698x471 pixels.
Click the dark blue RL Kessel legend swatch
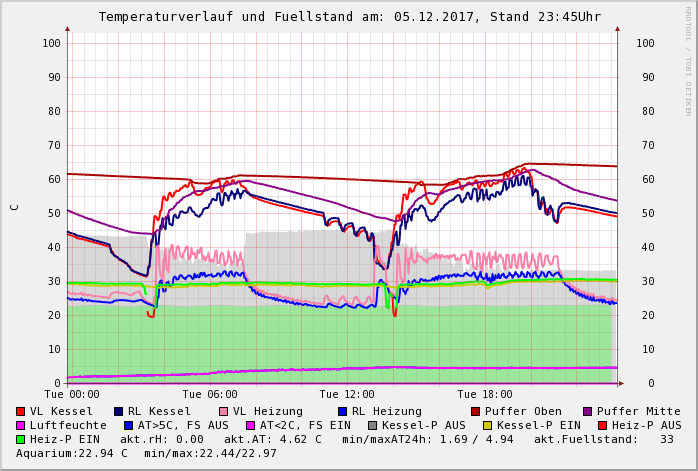click(118, 411)
